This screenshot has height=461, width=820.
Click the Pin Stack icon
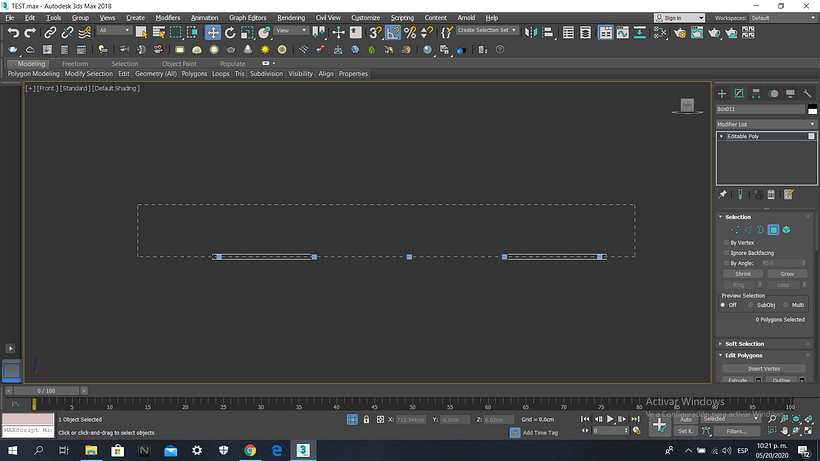point(722,194)
